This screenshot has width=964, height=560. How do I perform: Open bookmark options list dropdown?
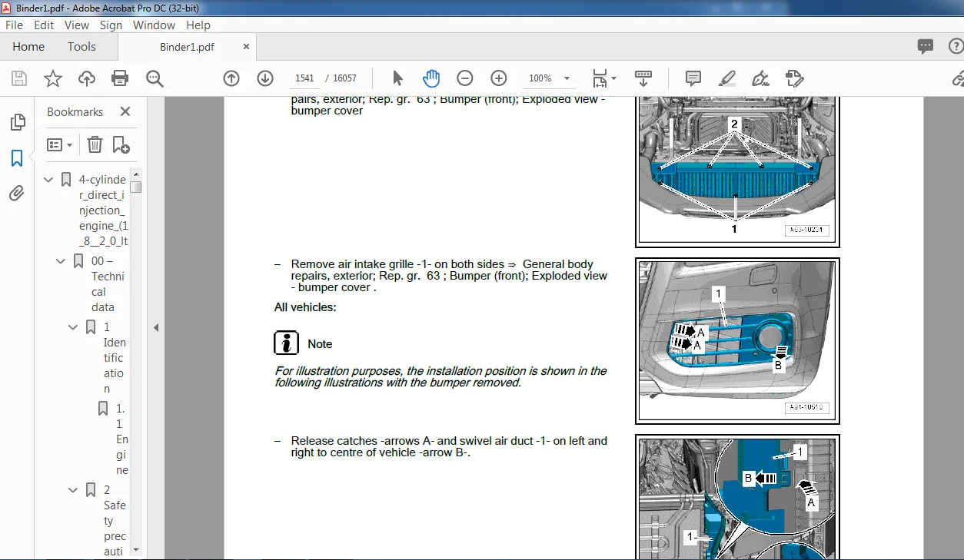point(59,144)
